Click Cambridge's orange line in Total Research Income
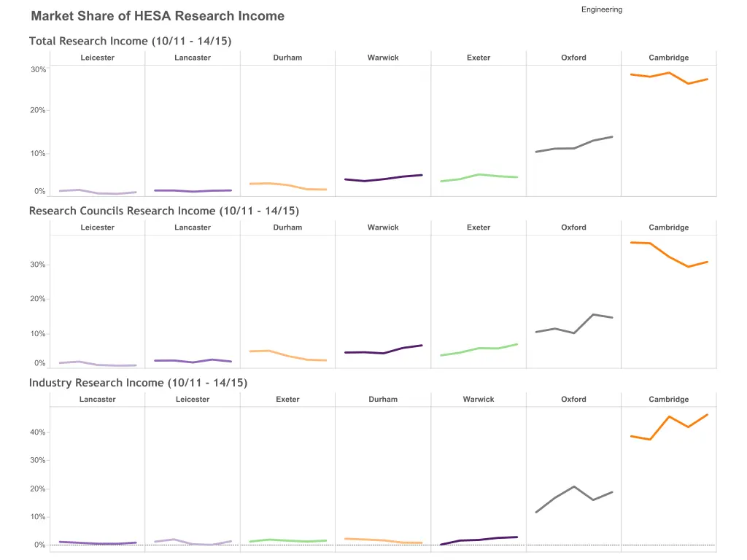The width and height of the screenshot is (747, 560). (x=669, y=73)
